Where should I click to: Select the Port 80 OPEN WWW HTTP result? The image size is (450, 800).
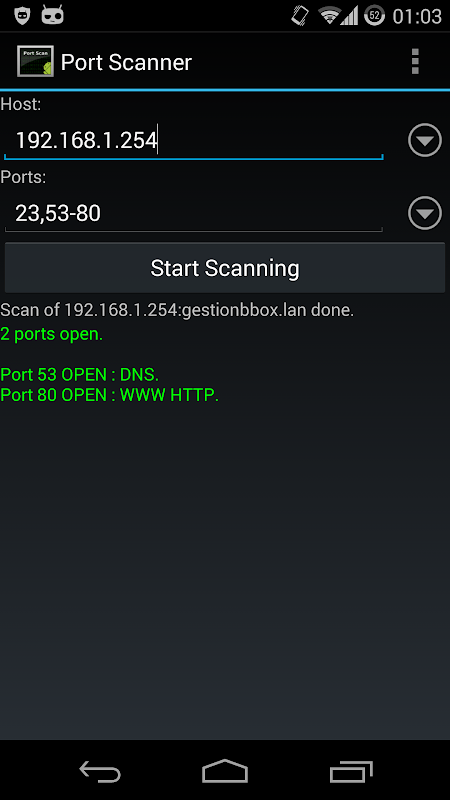[x=110, y=394]
